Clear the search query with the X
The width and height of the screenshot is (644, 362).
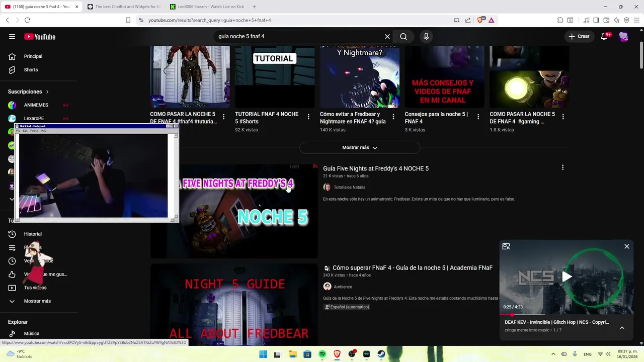coord(387,37)
